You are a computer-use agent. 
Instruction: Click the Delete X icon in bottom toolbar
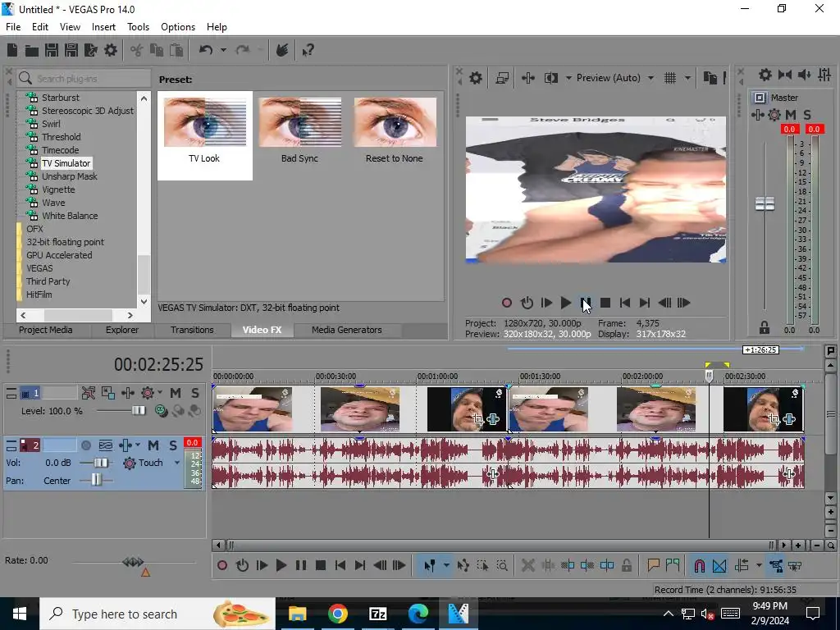tap(527, 565)
